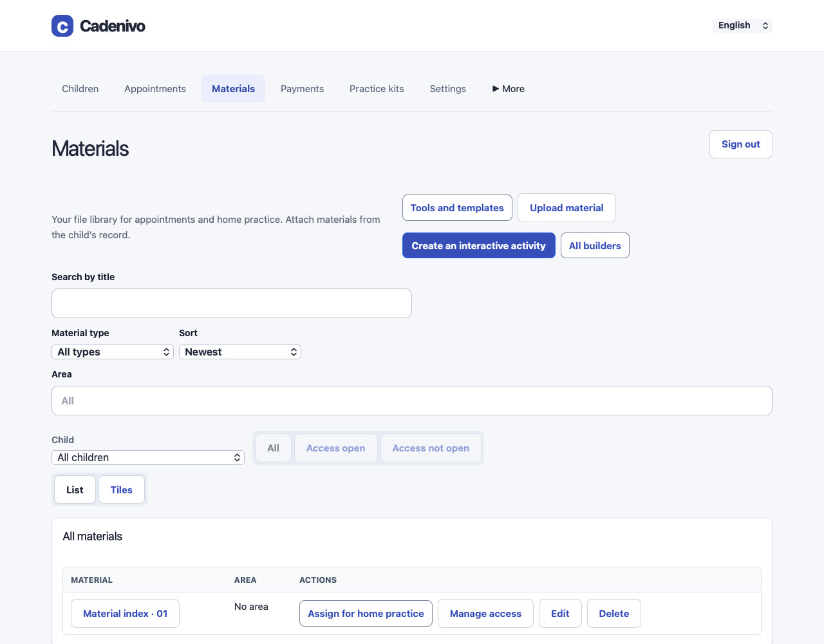Click the MATERIAL column header
824x644 pixels.
(x=91, y=580)
